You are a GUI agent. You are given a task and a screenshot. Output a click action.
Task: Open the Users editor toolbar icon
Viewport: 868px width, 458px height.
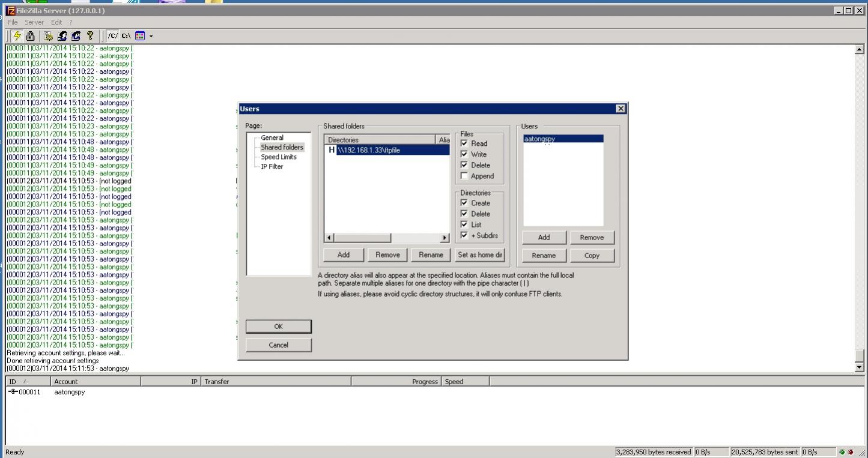coord(62,36)
